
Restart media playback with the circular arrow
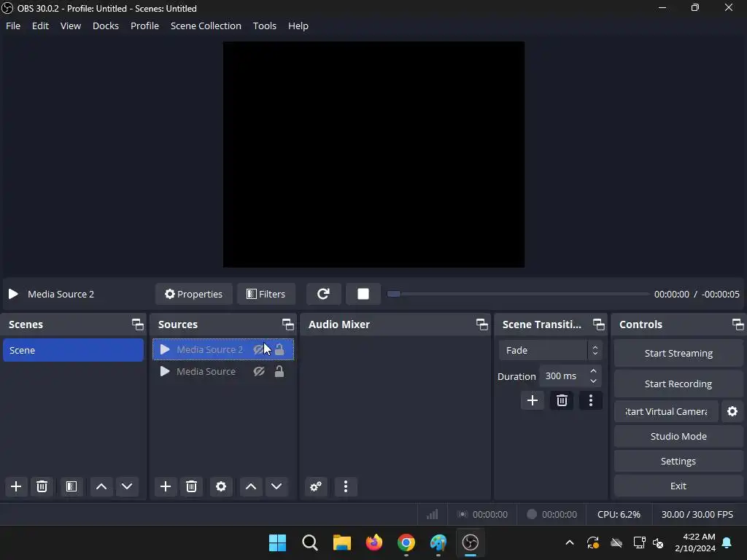click(323, 294)
